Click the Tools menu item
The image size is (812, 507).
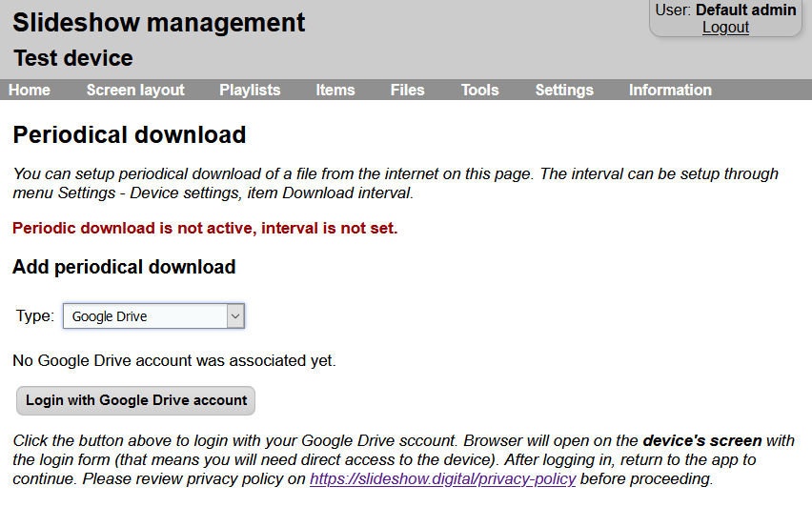479,90
